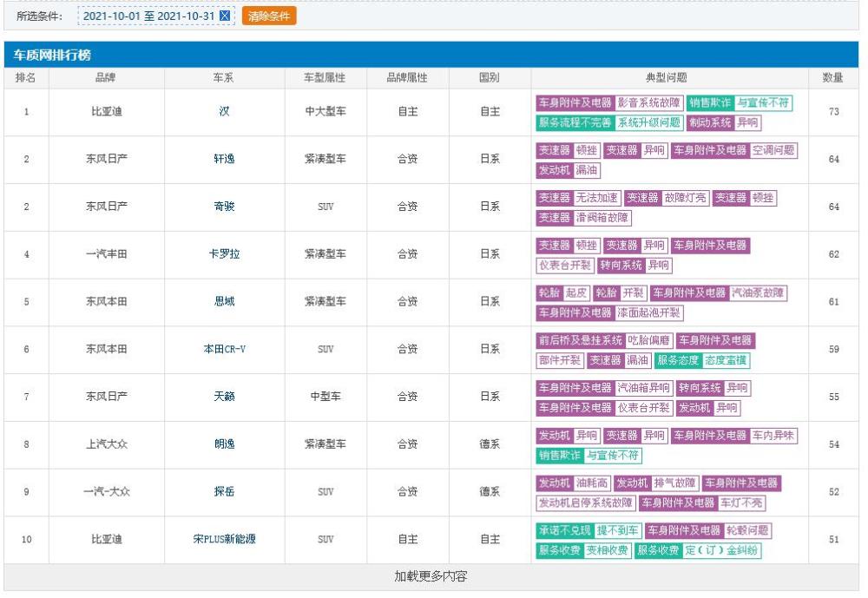The width and height of the screenshot is (868, 598).
Task: Click the 排名 column header
Action: pyautogui.click(x=26, y=77)
